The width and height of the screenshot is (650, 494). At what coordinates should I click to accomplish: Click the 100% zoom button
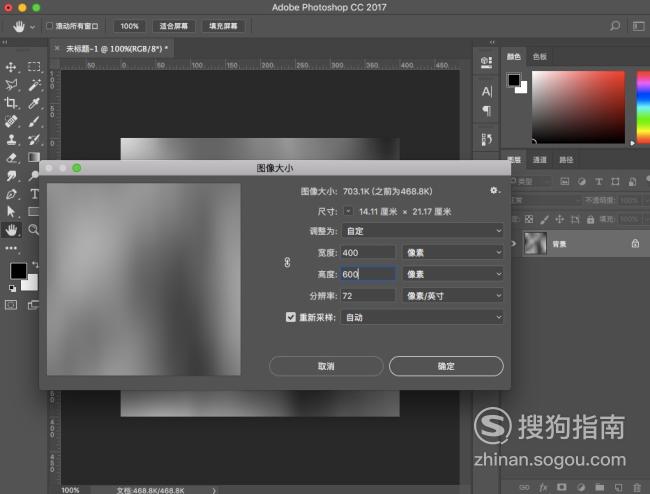[129, 26]
